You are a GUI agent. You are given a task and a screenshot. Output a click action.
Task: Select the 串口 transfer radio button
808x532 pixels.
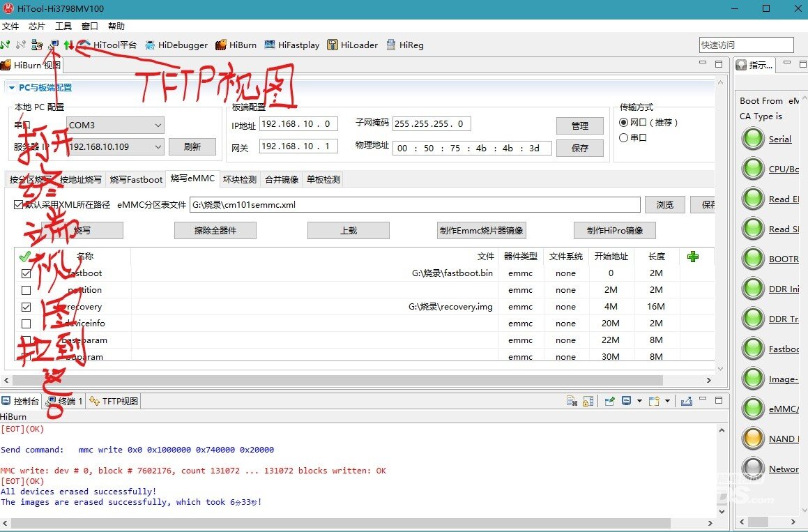(x=623, y=137)
